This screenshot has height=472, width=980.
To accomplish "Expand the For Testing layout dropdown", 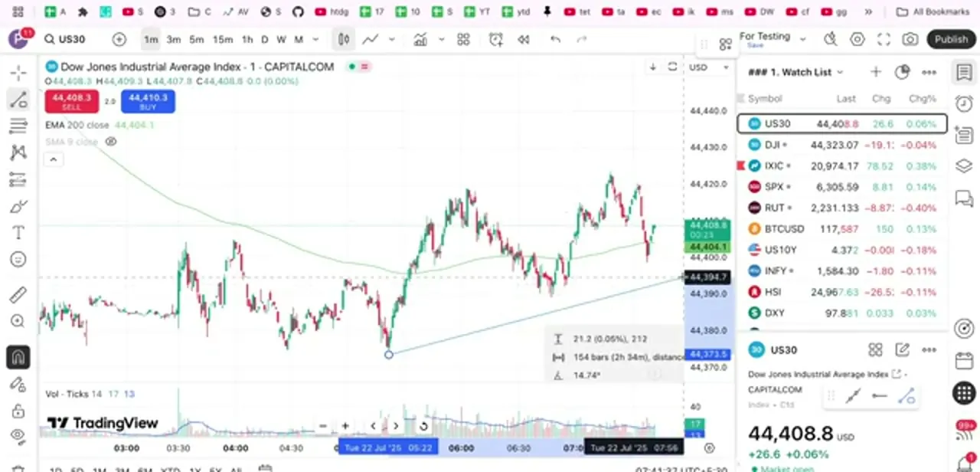I will pyautogui.click(x=802, y=38).
